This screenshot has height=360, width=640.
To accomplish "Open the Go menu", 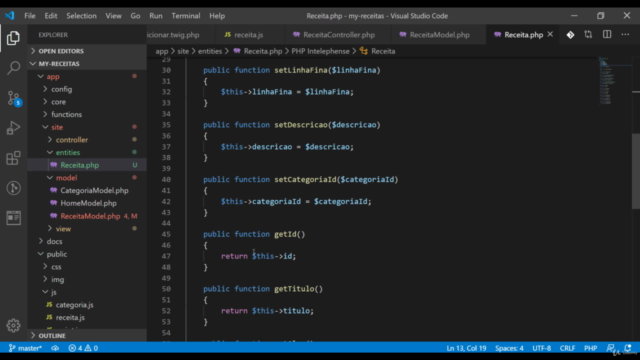I will tap(135, 16).
